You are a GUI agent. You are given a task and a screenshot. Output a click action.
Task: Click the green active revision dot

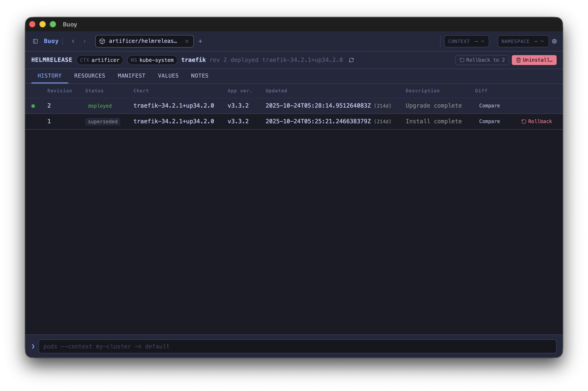point(33,106)
